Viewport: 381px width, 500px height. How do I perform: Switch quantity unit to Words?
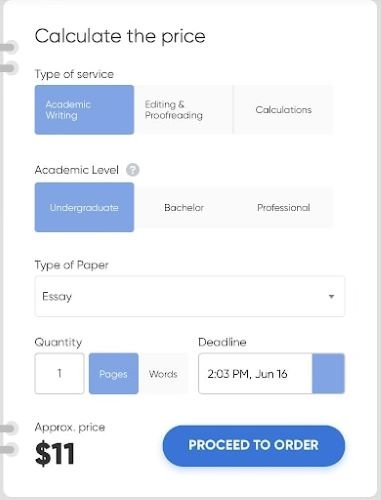[x=163, y=374]
